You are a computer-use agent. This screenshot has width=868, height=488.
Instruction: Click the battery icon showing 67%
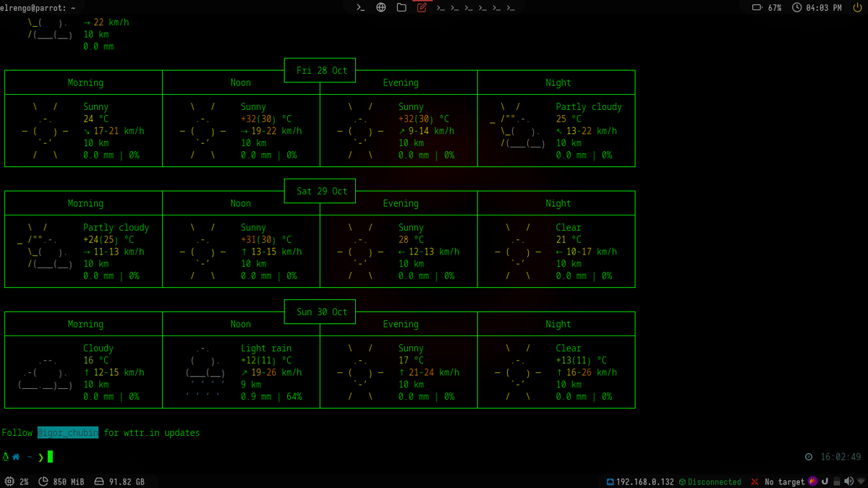point(757,7)
